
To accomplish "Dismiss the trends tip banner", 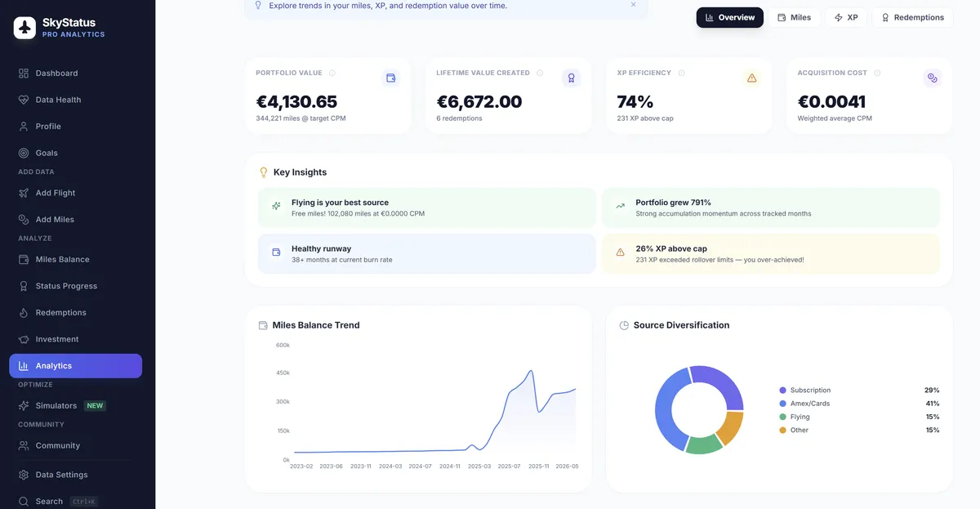I will [x=633, y=4].
